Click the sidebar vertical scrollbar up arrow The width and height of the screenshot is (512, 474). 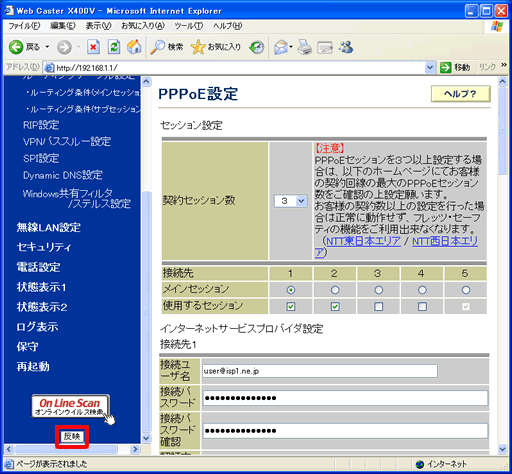[x=146, y=81]
